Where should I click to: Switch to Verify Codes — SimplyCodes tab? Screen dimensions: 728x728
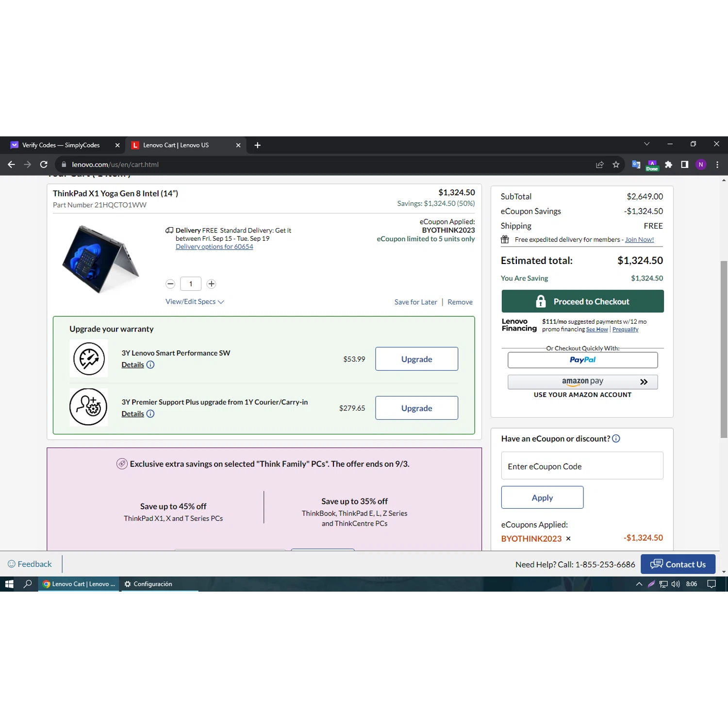[61, 145]
